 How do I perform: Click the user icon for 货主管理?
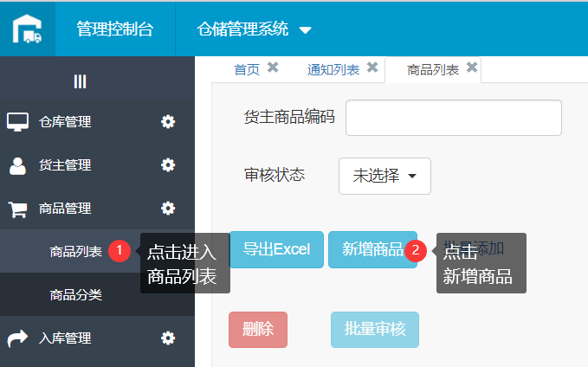click(x=17, y=165)
